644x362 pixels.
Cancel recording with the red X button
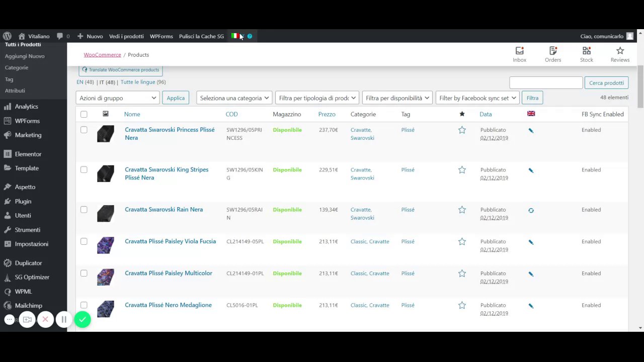45,319
